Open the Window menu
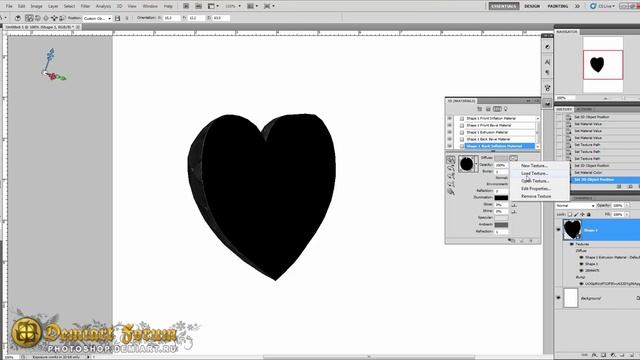Screen dimensions: 640x360 [x=150, y=6]
